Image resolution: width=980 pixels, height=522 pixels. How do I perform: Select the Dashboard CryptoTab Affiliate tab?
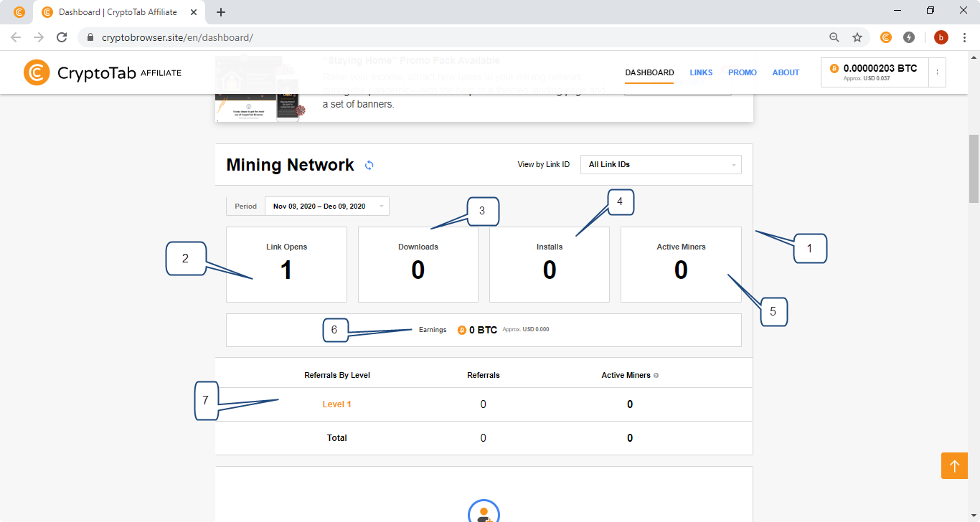[x=118, y=12]
